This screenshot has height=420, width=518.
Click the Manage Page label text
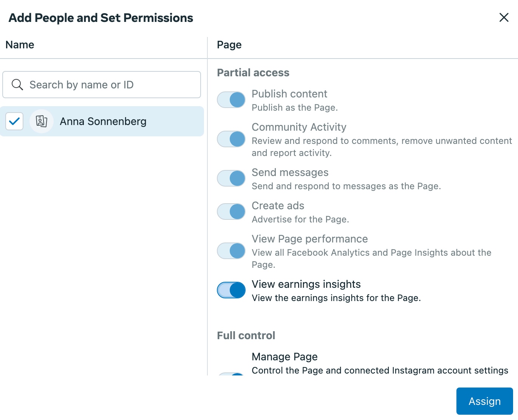(284, 357)
